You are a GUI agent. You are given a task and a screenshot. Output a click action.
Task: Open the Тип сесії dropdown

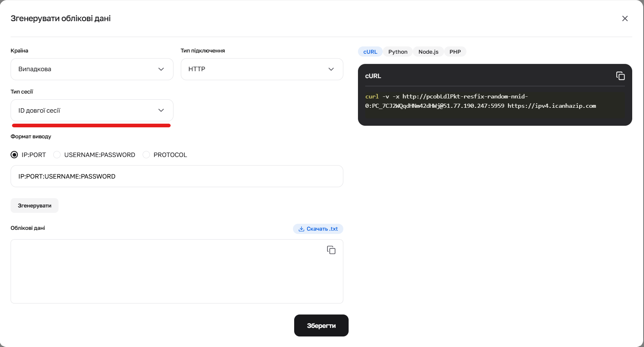pyautogui.click(x=92, y=110)
